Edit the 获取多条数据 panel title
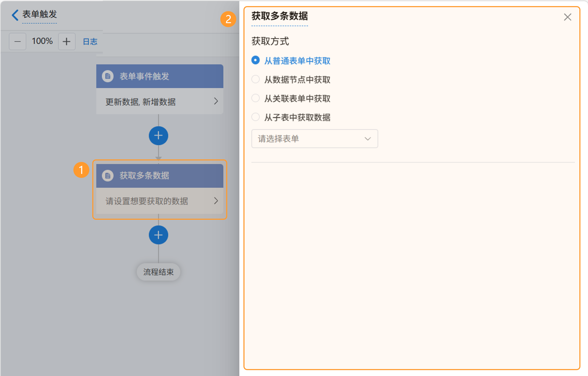Screen dimensions: 588x376 tap(280, 16)
